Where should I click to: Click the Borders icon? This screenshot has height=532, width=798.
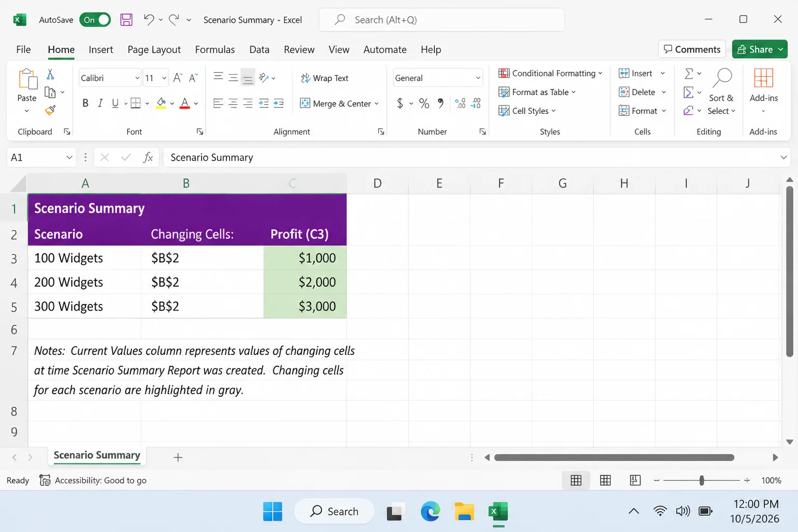pos(136,103)
